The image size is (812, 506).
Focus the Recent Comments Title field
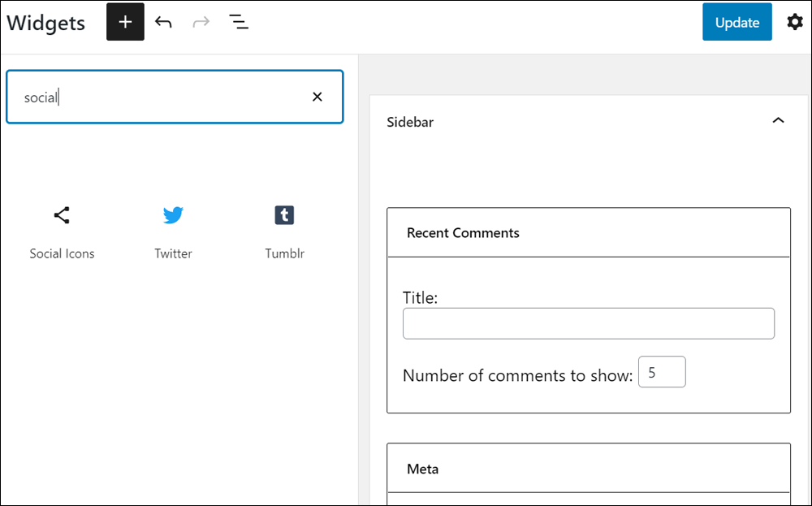coord(588,324)
